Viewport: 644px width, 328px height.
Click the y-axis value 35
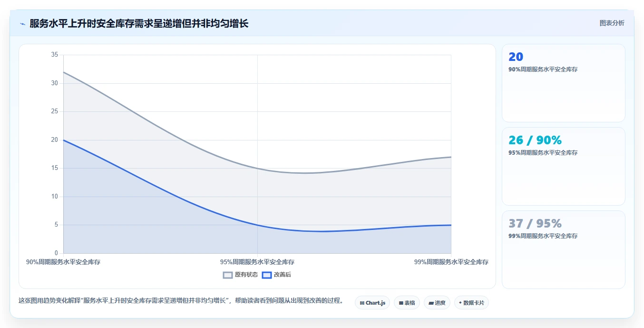54,55
